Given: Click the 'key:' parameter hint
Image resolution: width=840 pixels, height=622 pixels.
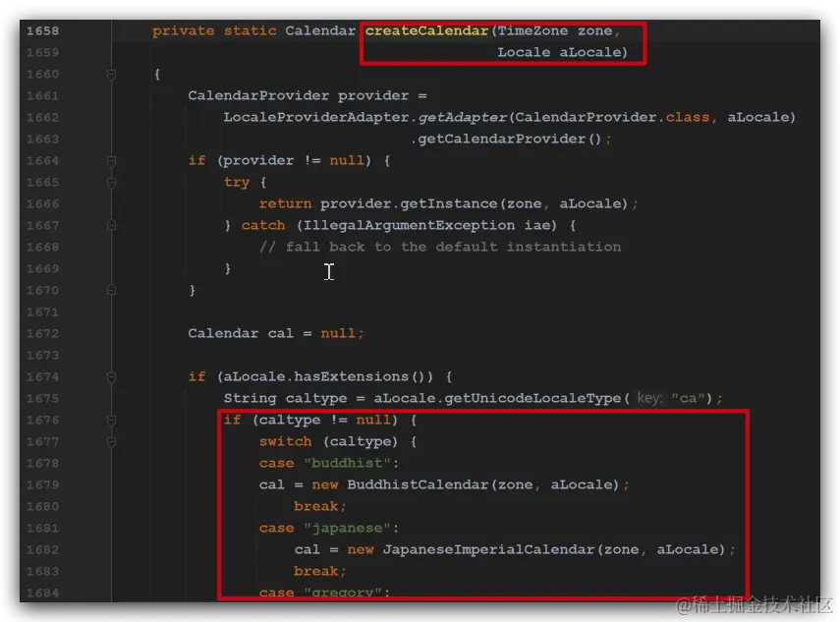Looking at the screenshot, I should click(x=649, y=399).
